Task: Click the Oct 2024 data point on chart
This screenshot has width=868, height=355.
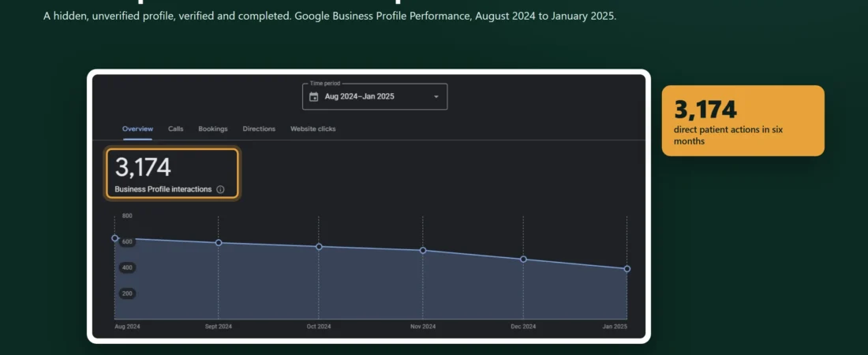Action: click(319, 246)
